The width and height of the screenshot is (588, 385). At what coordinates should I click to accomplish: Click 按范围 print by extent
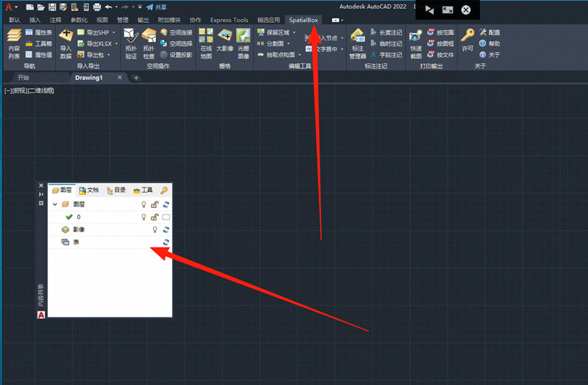(x=440, y=32)
